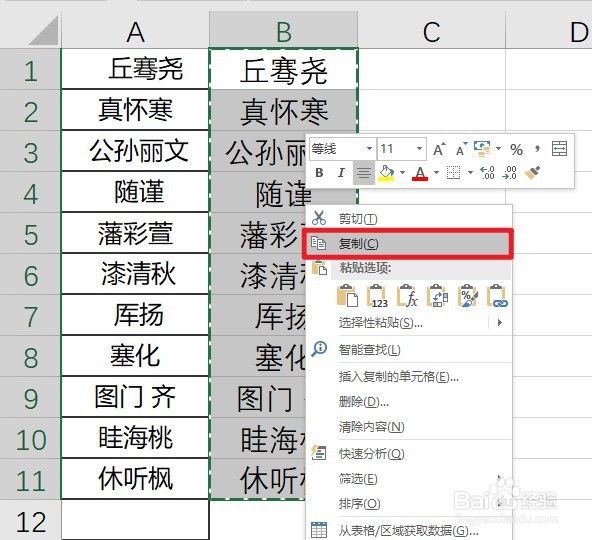This screenshot has height=540, width=592.
Task: Click the borders icon in mini toolbar
Action: pos(453,173)
